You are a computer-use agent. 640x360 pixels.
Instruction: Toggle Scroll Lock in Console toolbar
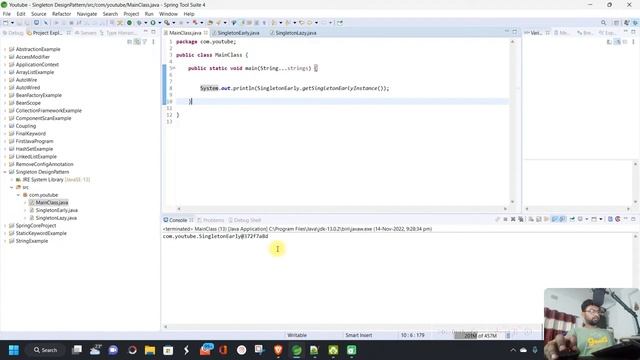point(538,220)
